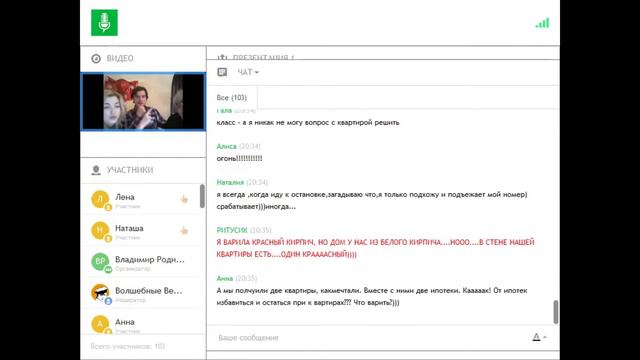Click the name Наташа in participants
The height and width of the screenshot is (360, 640).
click(129, 228)
